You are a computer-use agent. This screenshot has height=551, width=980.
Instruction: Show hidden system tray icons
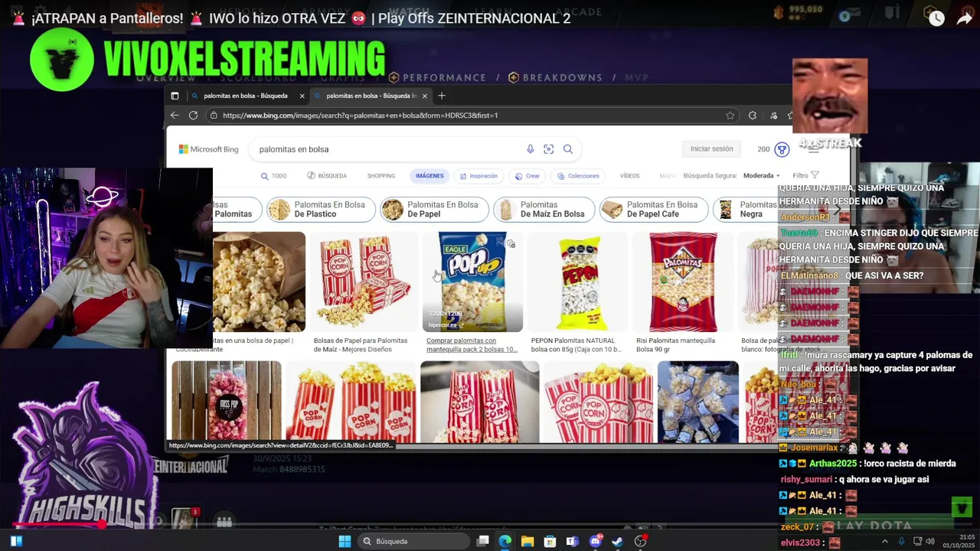pos(884,542)
